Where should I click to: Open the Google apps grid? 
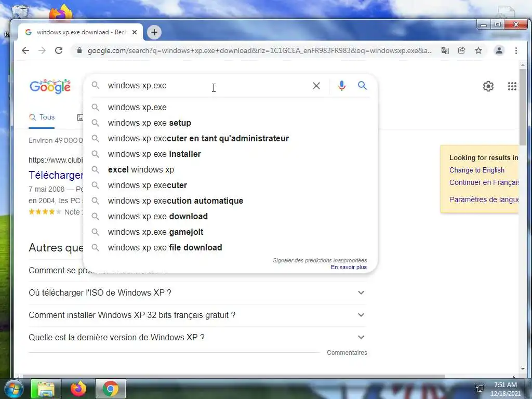pos(512,86)
